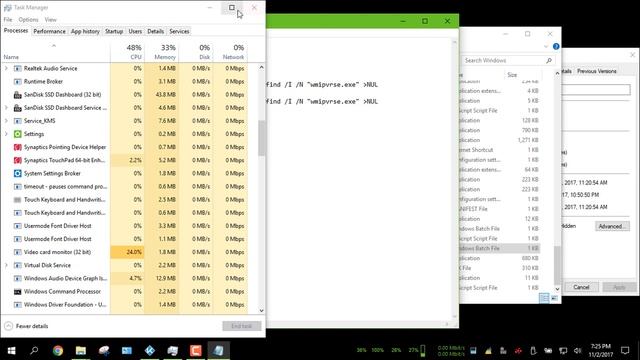Open the Task Manager File menu
Screen dimensions: 640x360
(8, 20)
